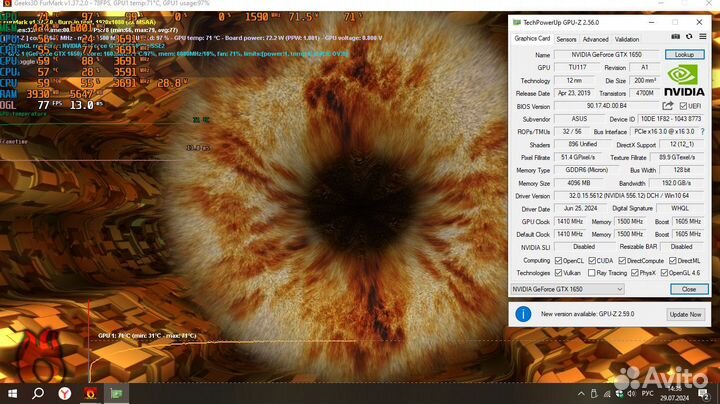720x404 pixels.
Task: Click the Bus Interface question mark
Action: click(700, 131)
